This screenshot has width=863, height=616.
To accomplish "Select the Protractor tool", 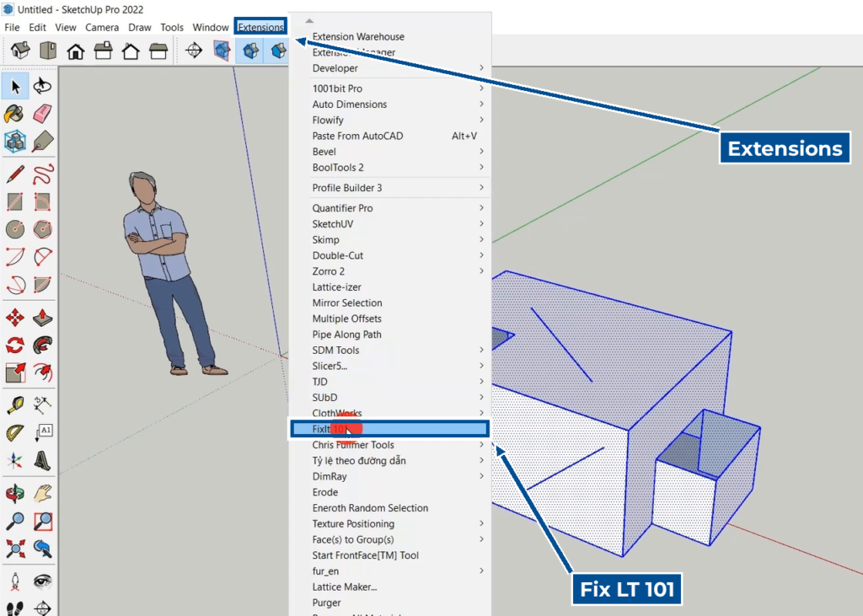I will [x=15, y=433].
